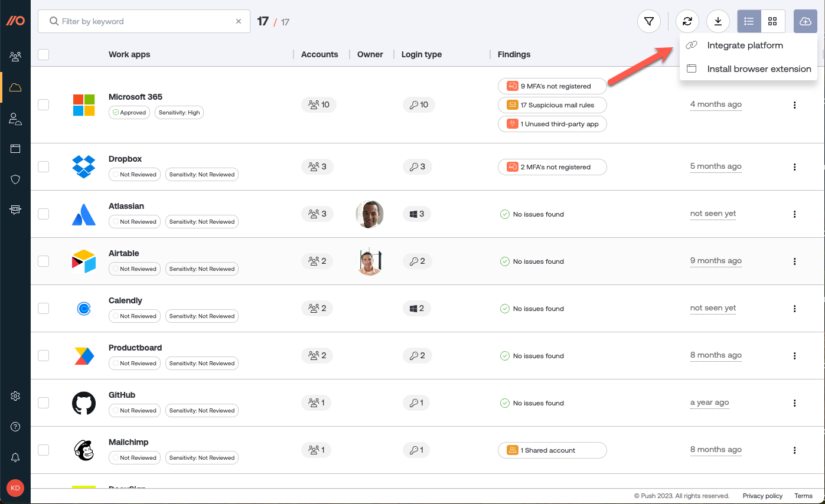Download the apps data export

(718, 21)
